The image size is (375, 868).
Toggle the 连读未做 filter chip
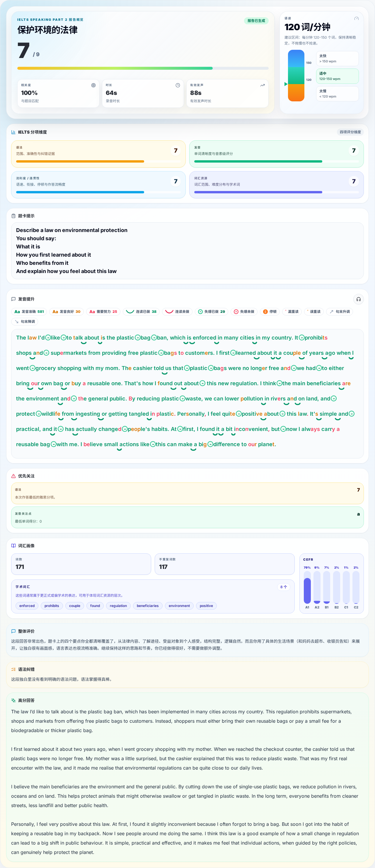[x=177, y=312]
